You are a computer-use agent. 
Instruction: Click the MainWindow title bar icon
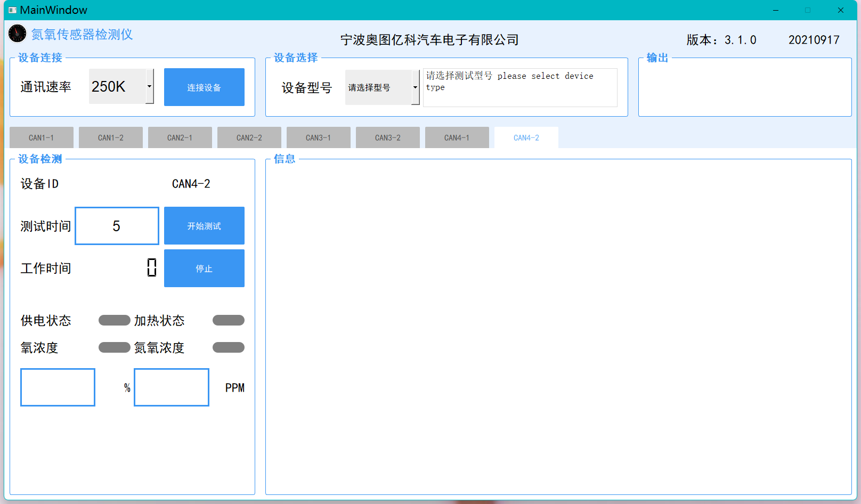point(12,10)
